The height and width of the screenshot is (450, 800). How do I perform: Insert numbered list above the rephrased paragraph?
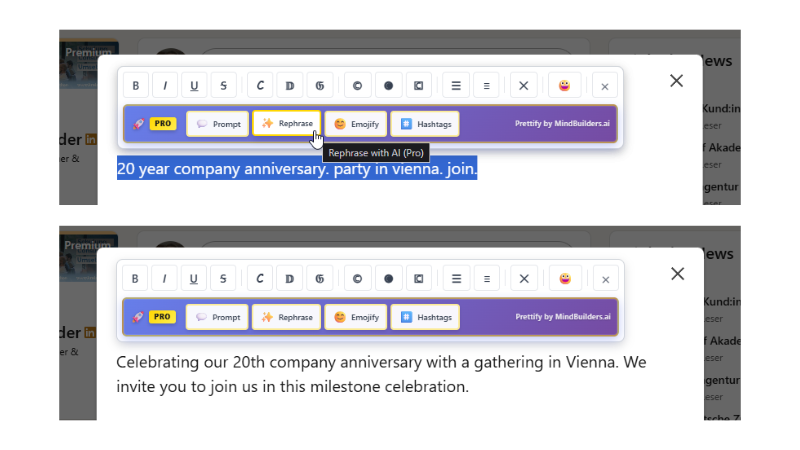(486, 279)
